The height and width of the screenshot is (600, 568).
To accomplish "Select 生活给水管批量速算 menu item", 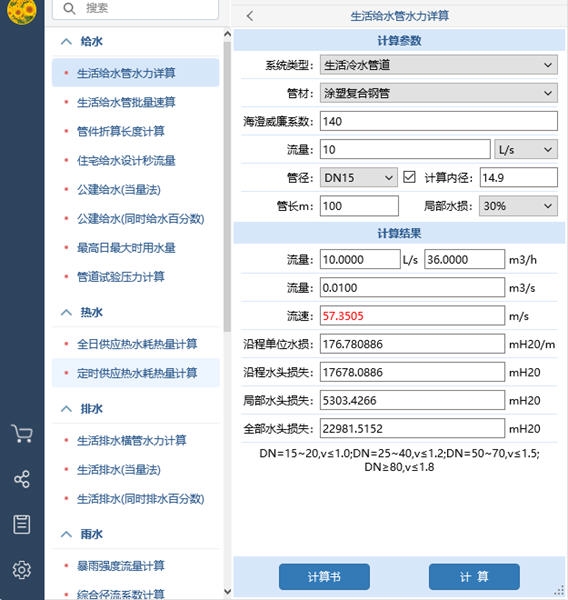I will click(x=135, y=102).
